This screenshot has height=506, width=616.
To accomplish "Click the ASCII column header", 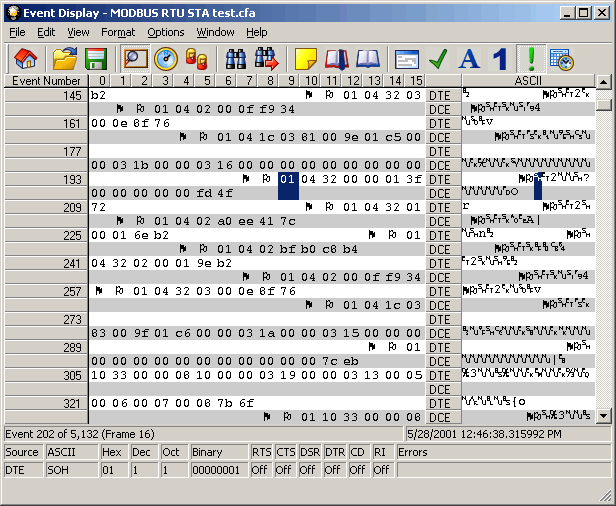I will (x=527, y=80).
